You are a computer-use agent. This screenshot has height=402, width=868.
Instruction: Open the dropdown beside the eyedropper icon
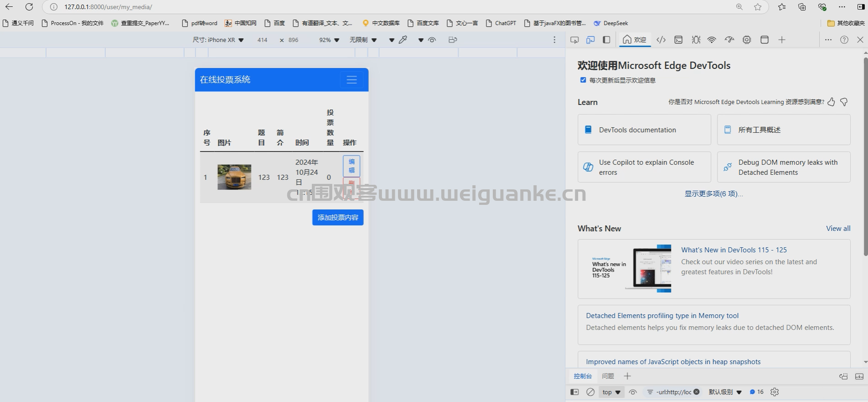point(392,40)
